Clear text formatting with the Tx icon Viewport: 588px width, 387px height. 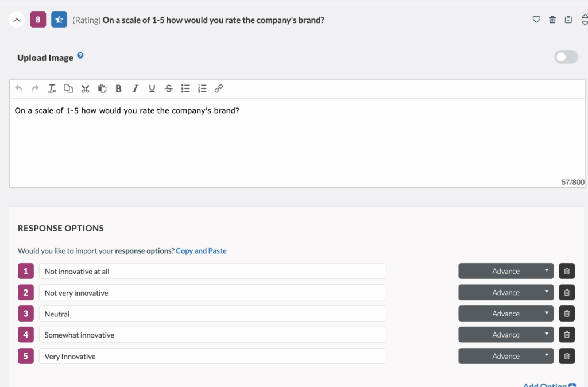[x=51, y=88]
